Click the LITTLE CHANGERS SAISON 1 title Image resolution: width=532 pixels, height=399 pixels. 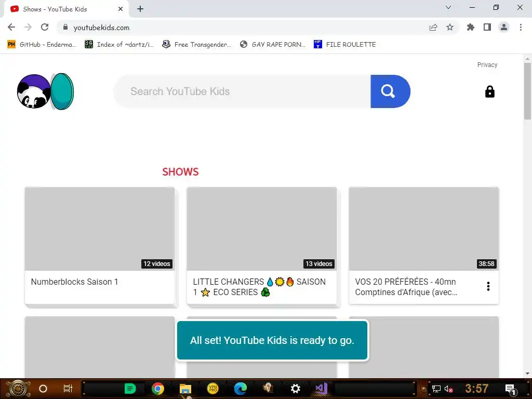point(259,287)
